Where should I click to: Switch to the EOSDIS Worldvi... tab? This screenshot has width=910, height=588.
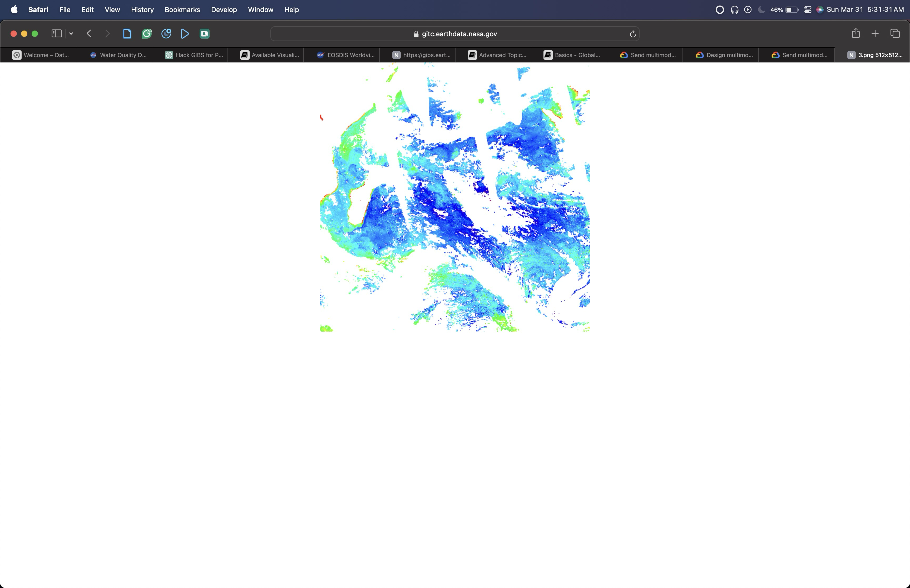pyautogui.click(x=345, y=55)
